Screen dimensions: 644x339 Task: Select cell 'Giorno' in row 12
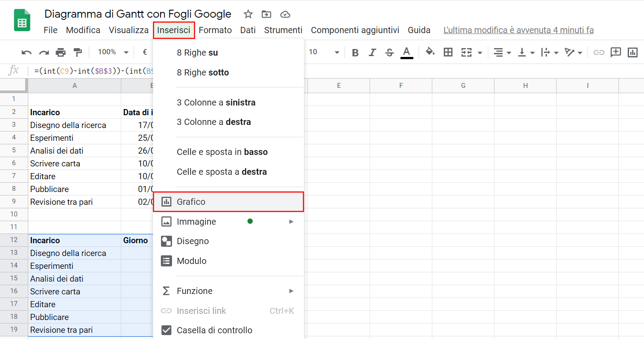137,240
